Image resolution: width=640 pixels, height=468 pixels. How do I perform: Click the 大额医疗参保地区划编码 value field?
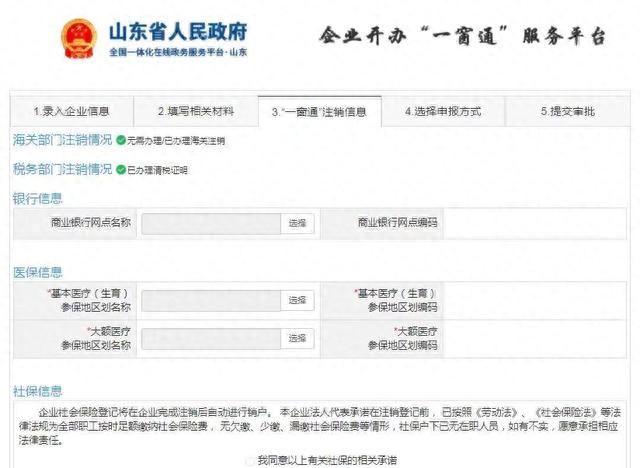coord(535,339)
